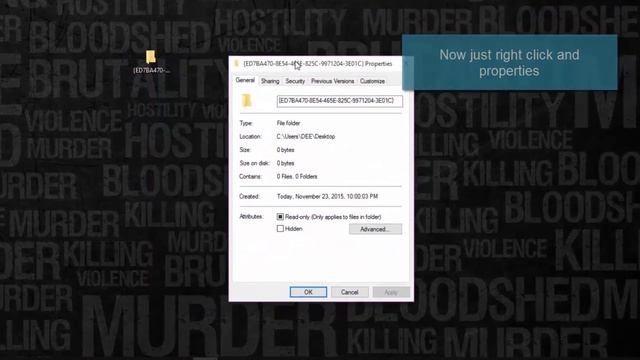Image resolution: width=640 pixels, height=360 pixels.
Task: Click the Apply button
Action: [391, 292]
